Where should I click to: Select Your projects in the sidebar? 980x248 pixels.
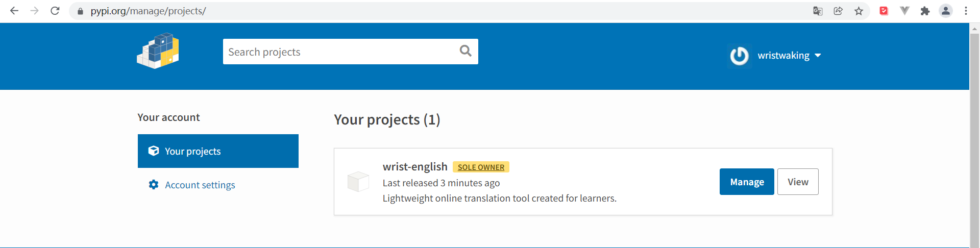[218, 151]
